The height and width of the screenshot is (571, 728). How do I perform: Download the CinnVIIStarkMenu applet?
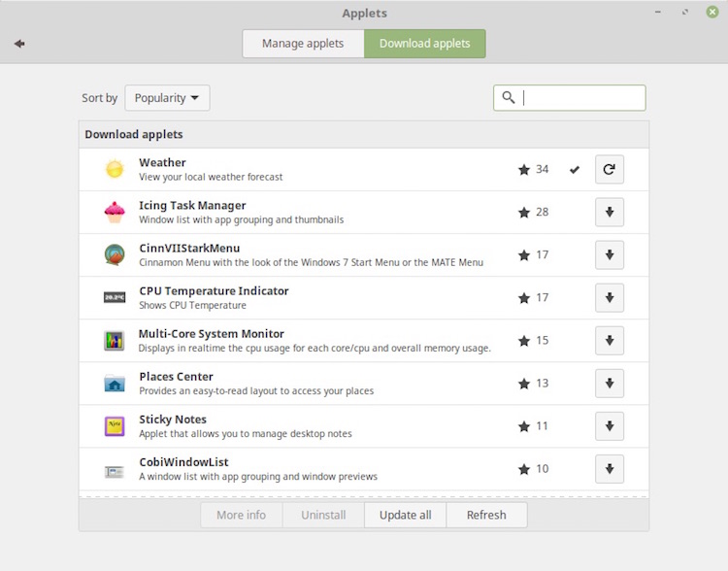[x=610, y=255]
